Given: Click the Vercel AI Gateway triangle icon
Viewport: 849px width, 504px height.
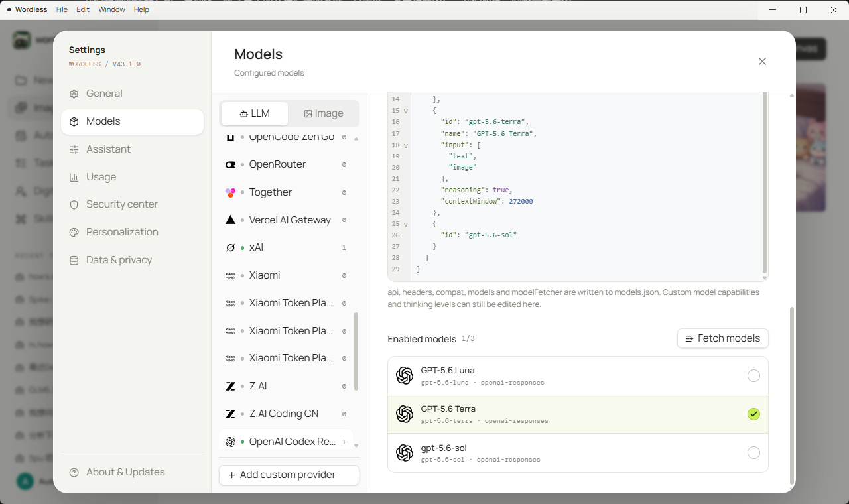Looking at the screenshot, I should tap(230, 220).
